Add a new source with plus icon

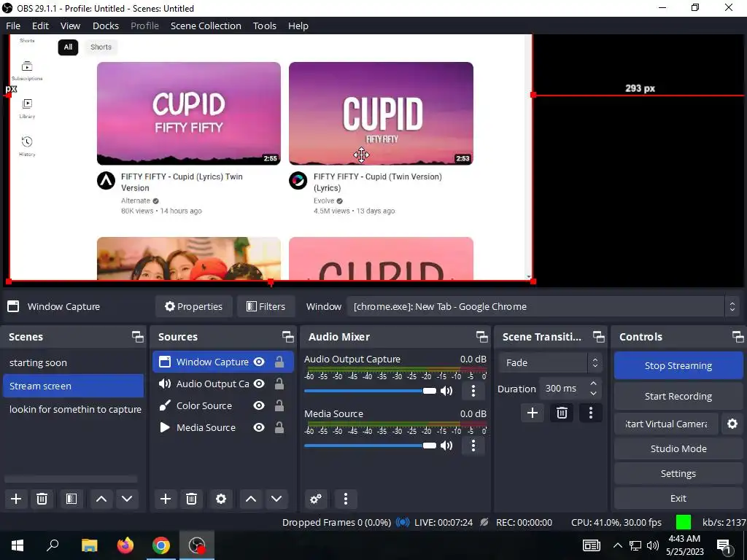(166, 499)
